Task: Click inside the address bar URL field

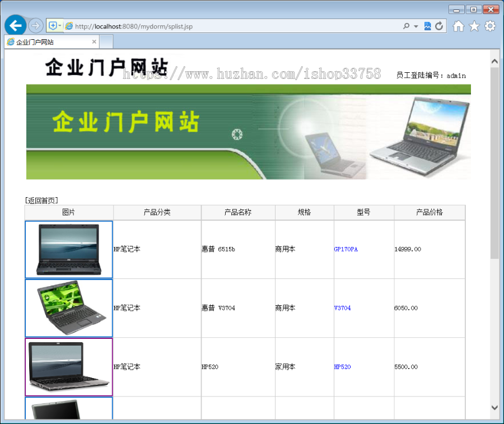Action: (224, 26)
